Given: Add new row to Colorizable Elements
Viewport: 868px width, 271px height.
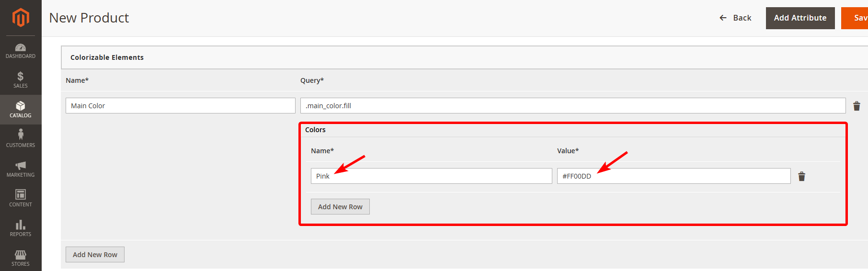Looking at the screenshot, I should (95, 255).
